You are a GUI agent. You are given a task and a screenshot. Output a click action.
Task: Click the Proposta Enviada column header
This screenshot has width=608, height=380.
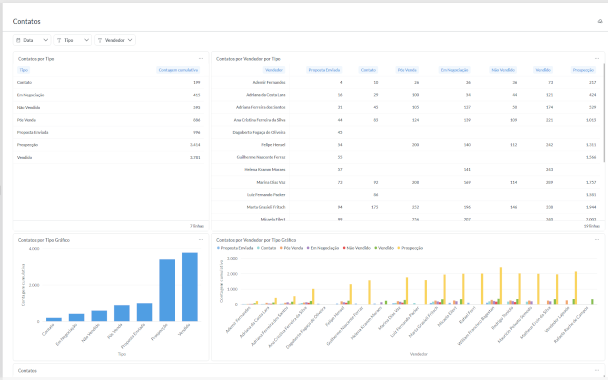(324, 70)
